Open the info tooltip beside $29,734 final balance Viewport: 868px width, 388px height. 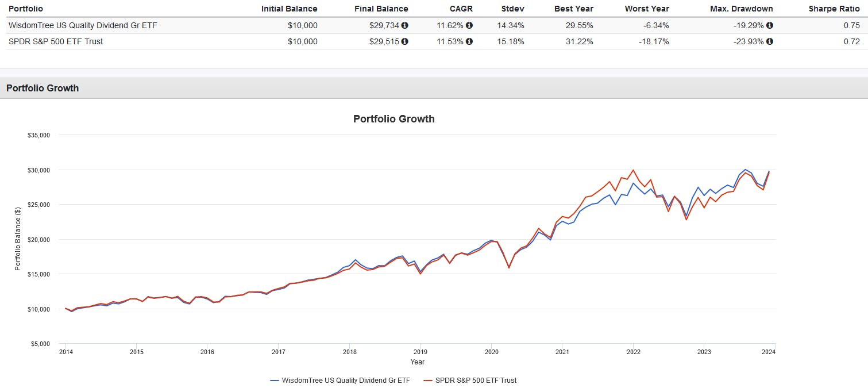click(404, 25)
